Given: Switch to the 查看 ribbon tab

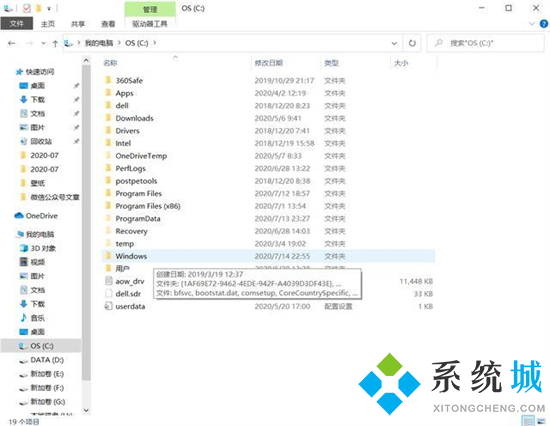Looking at the screenshot, I should (x=108, y=24).
